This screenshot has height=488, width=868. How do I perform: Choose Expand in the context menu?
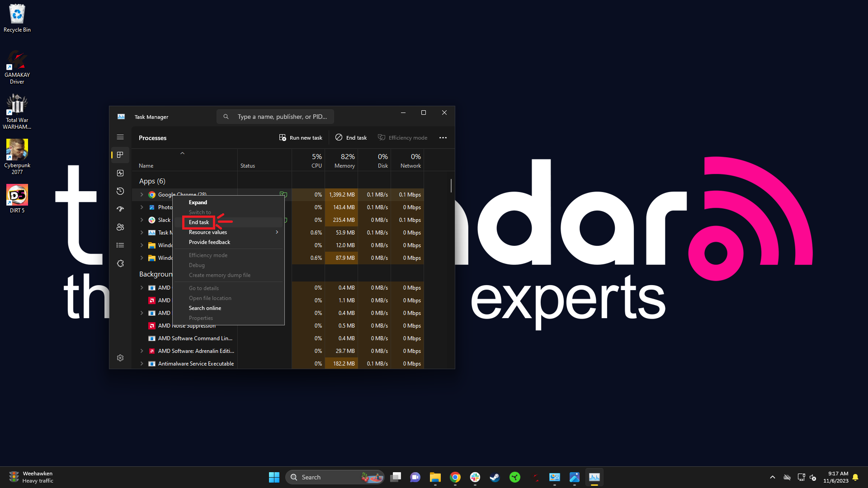point(229,202)
